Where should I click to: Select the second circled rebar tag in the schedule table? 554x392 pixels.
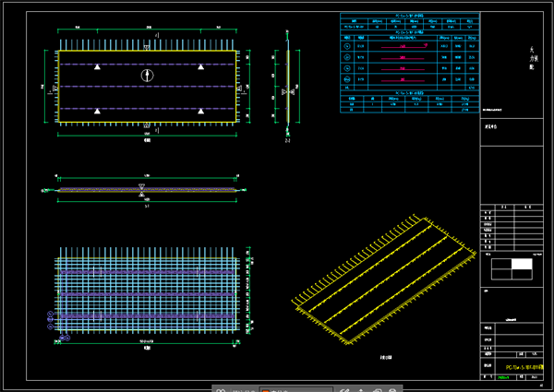point(347,57)
